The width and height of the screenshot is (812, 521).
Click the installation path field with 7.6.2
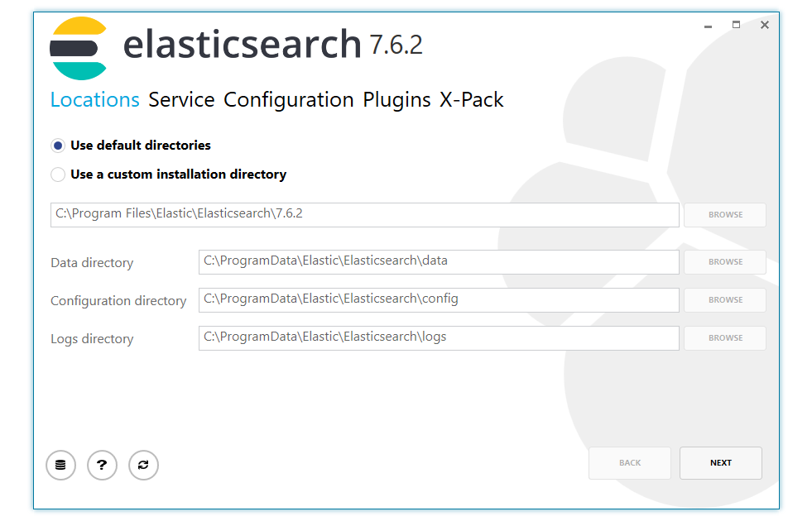(x=364, y=215)
